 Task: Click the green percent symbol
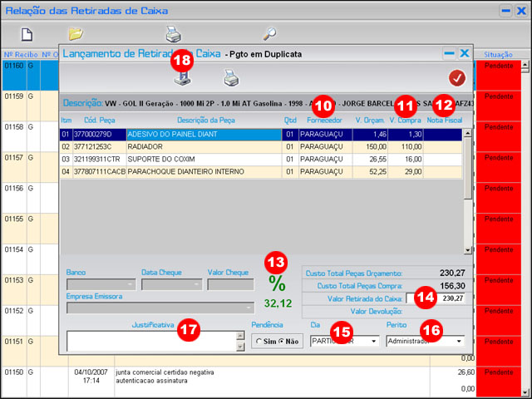[x=276, y=283]
